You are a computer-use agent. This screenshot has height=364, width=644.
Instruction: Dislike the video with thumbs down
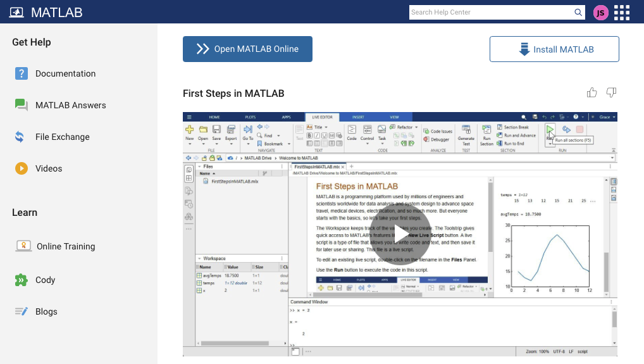tap(611, 93)
